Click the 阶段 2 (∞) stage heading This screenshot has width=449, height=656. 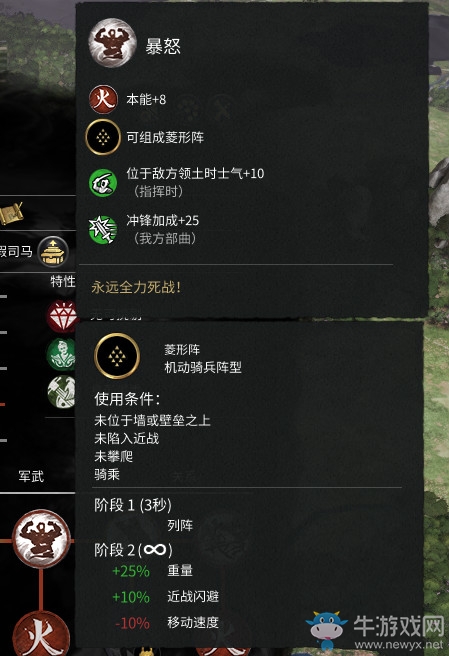133,550
